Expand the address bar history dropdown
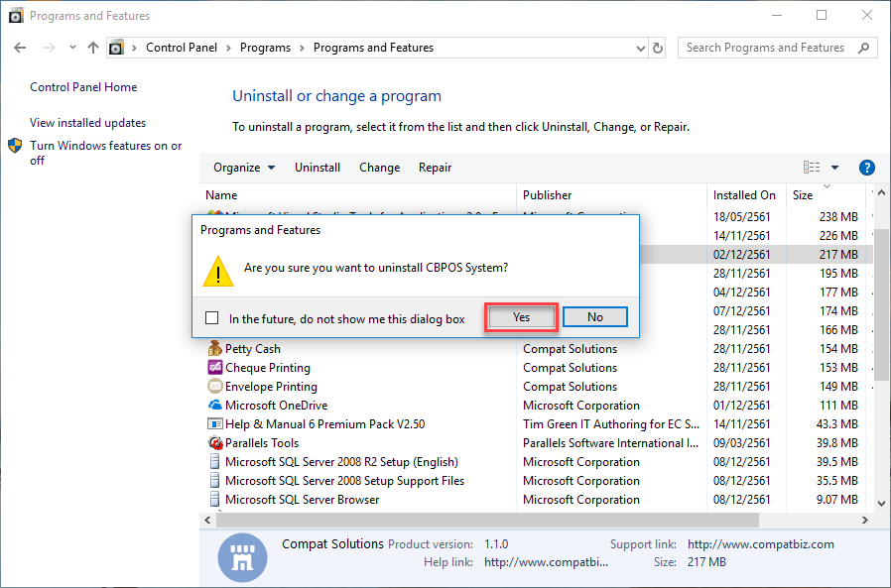 tap(640, 49)
